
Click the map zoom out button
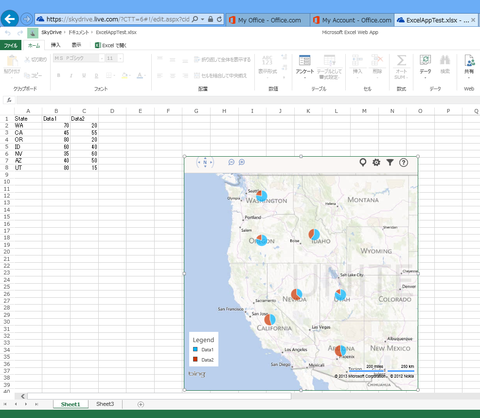click(x=231, y=162)
